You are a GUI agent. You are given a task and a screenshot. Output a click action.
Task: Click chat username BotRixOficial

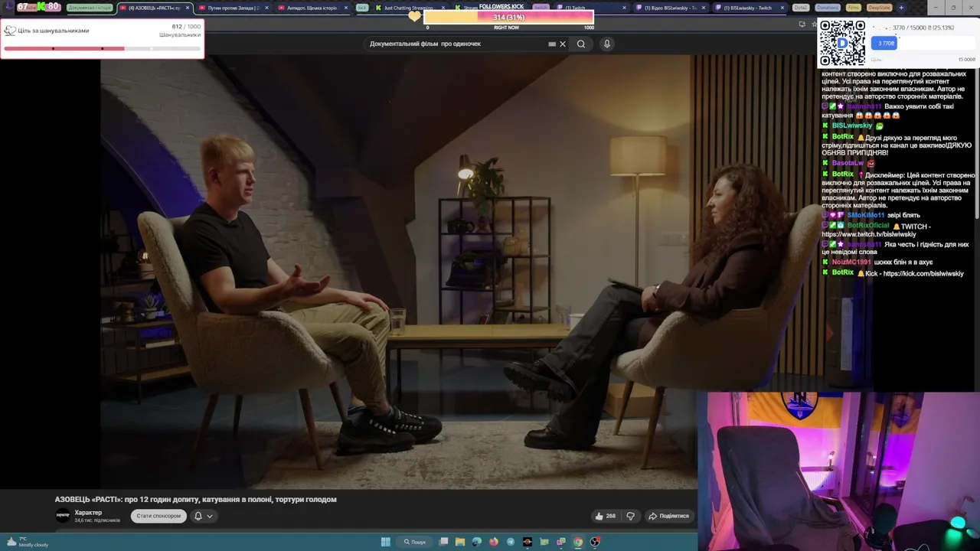click(x=868, y=226)
